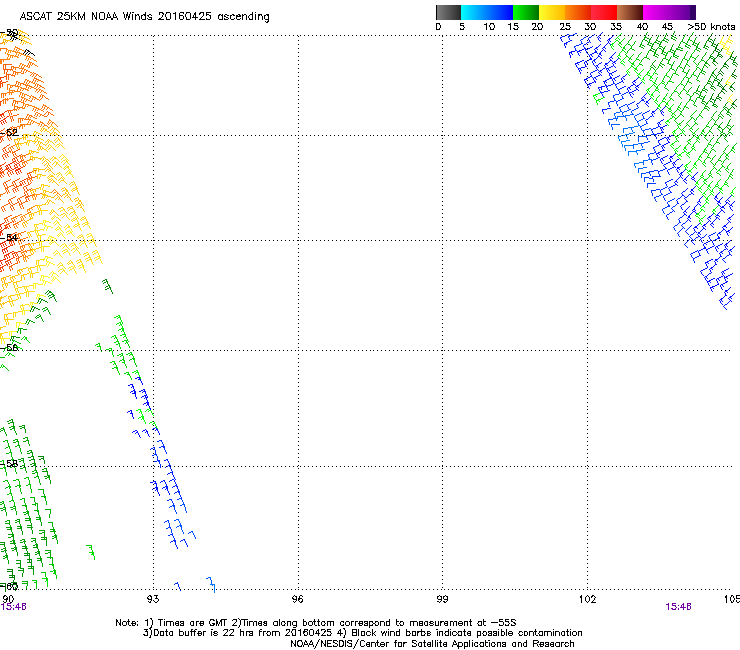Click the gray 0-5 knots color segment

tap(448, 12)
